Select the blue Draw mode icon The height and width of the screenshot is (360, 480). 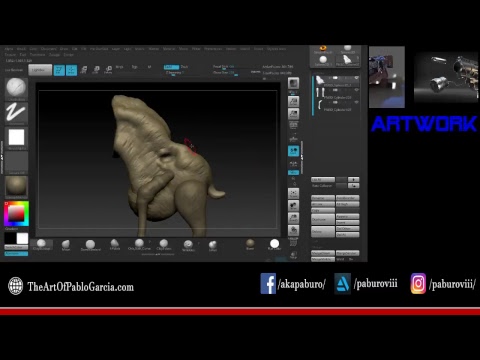point(71,70)
